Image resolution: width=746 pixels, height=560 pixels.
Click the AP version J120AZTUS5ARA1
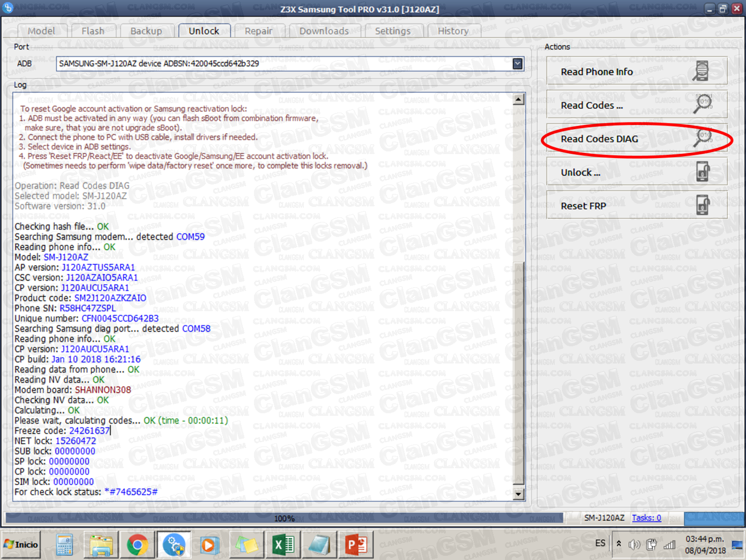[98, 267]
